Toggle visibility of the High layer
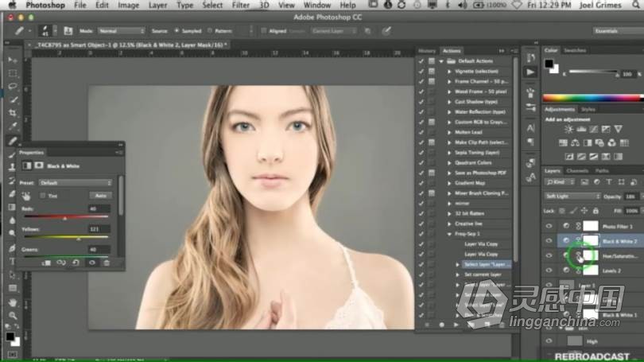 [549, 341]
